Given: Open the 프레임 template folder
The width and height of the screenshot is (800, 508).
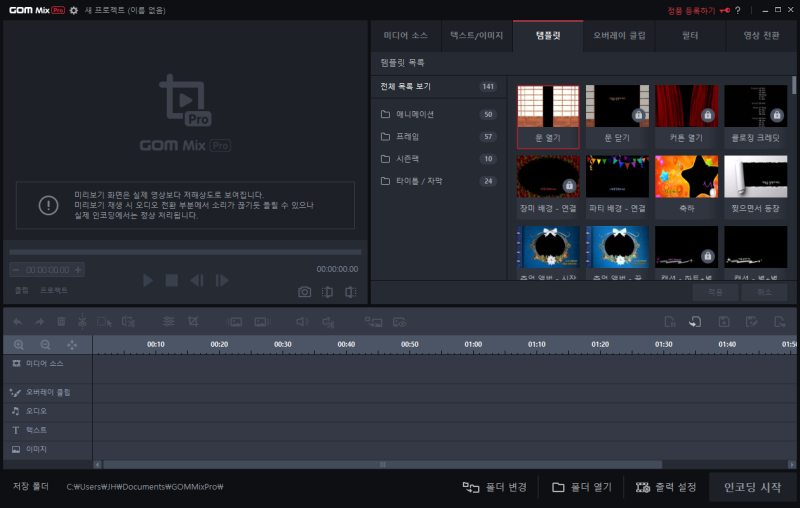Looking at the screenshot, I should 439,137.
